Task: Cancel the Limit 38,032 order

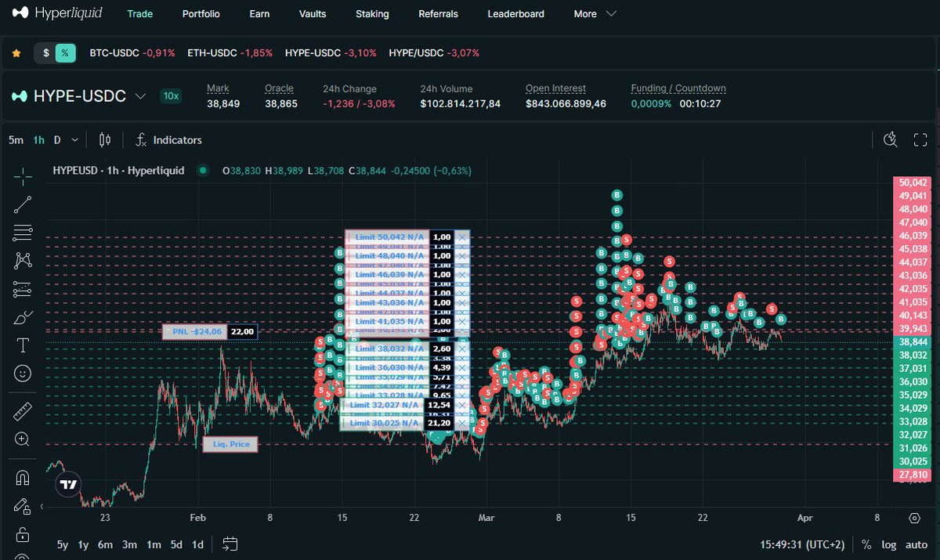Action: point(461,349)
